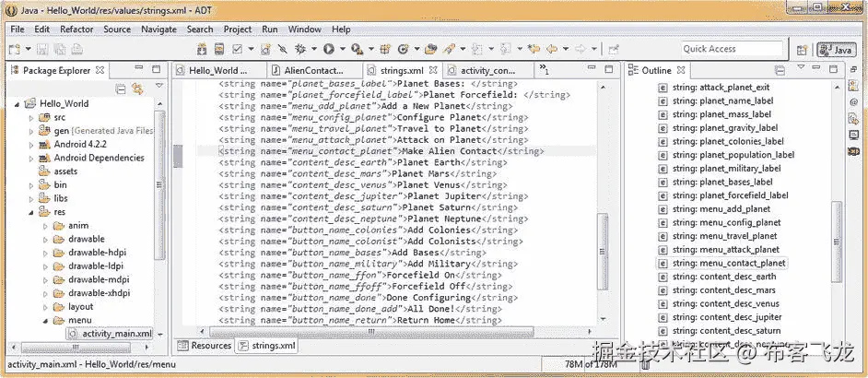Open Package Explorer view menu triangle
868x378 pixels.
tap(159, 86)
